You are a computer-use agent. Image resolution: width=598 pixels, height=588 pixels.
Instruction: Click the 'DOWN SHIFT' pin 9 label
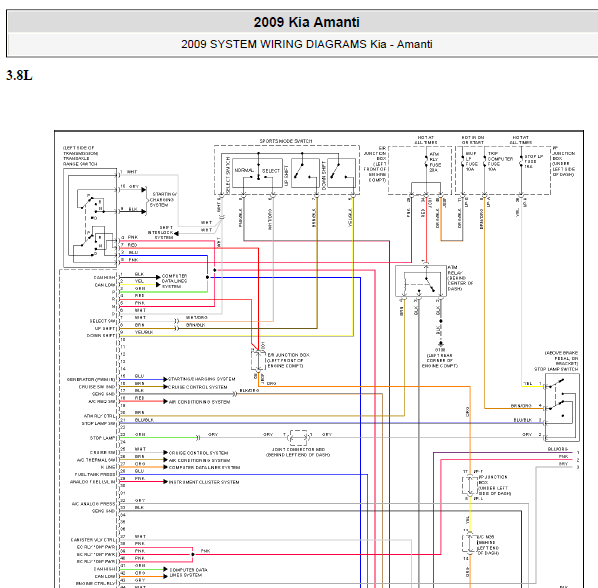tap(101, 336)
